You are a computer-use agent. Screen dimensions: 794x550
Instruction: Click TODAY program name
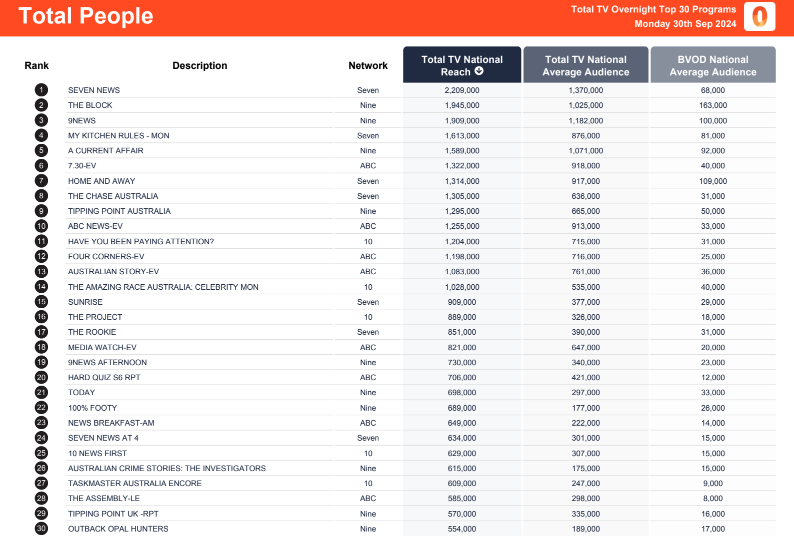point(81,392)
